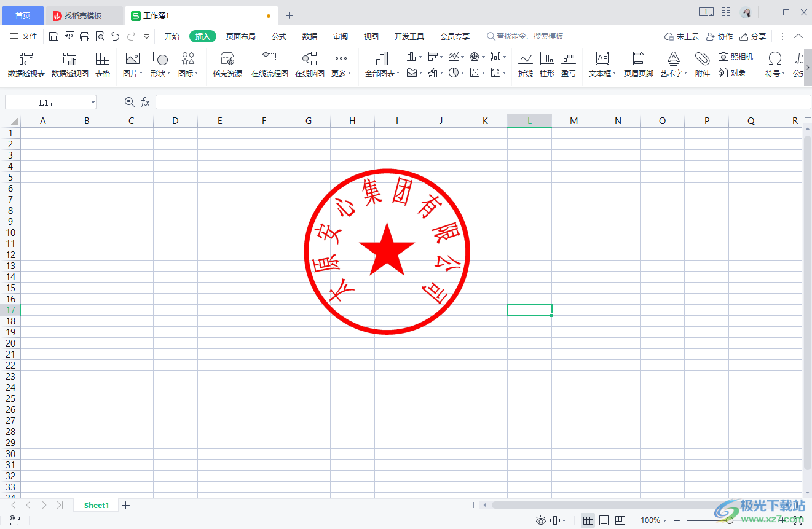Viewport: 812px width, 529px height.
Task: Switch to page break preview icon
Action: coord(620,520)
